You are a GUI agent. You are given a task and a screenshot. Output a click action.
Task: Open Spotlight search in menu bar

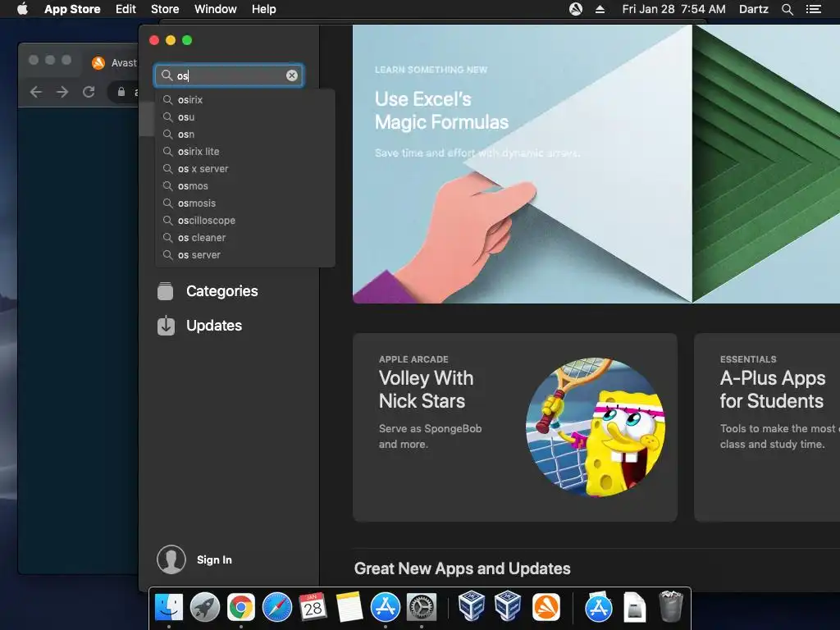(x=787, y=9)
